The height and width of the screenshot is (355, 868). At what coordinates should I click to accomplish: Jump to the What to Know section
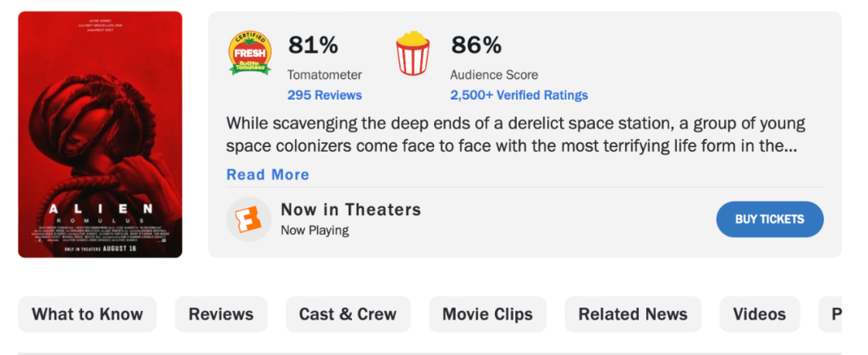pos(88,314)
